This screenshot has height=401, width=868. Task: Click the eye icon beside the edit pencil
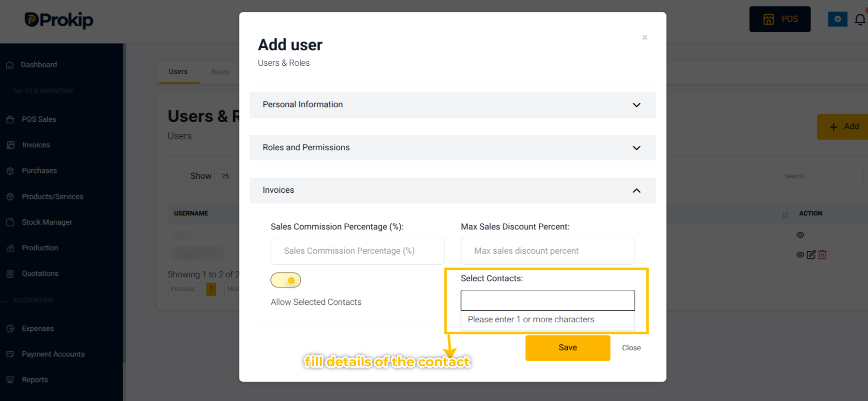(800, 255)
